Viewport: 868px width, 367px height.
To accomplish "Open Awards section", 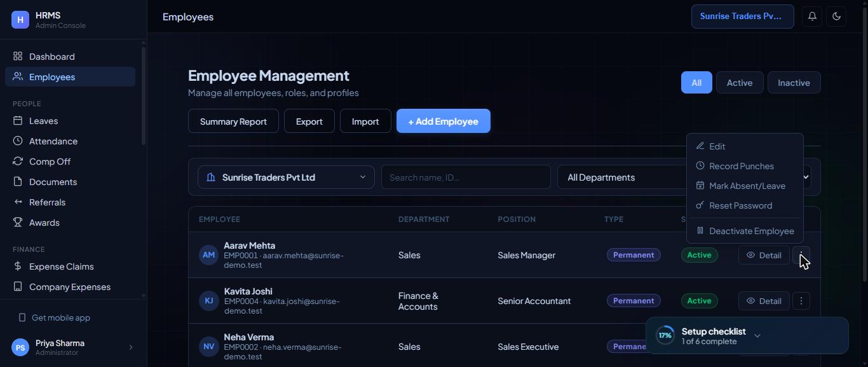I will [70, 223].
